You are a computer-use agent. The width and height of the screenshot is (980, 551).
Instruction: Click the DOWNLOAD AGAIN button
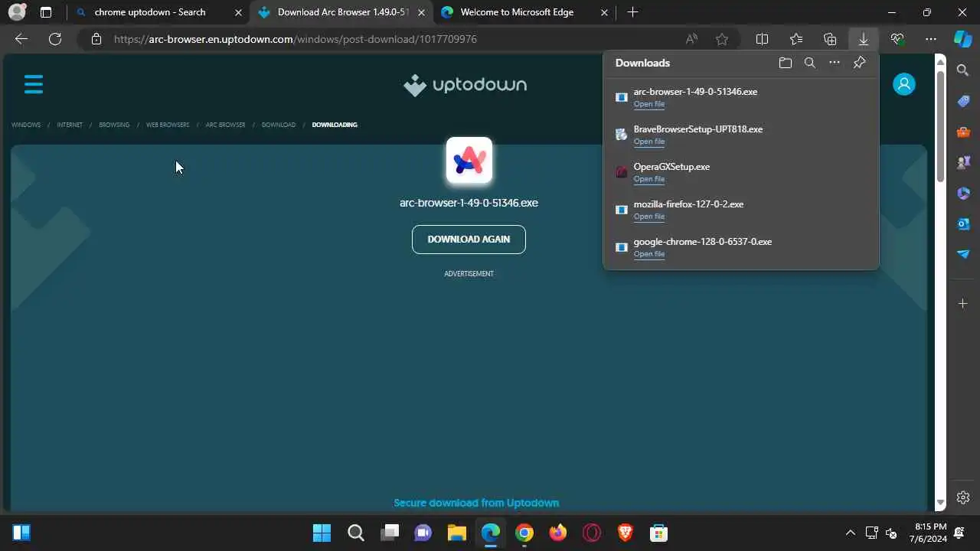coord(469,240)
